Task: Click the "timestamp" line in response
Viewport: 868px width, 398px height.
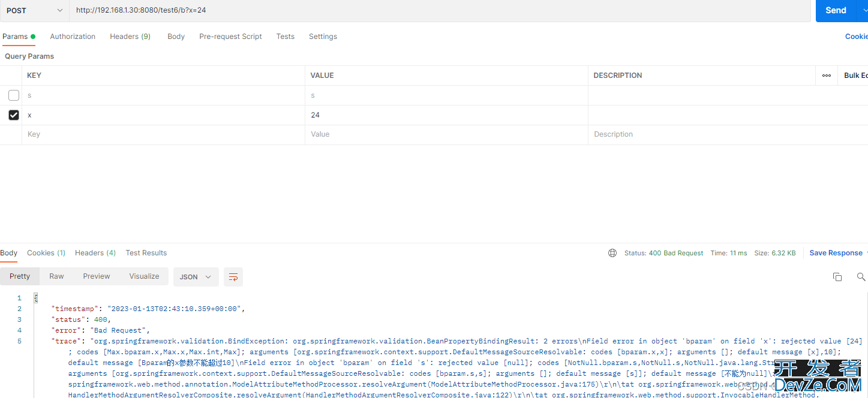Action: click(x=148, y=309)
